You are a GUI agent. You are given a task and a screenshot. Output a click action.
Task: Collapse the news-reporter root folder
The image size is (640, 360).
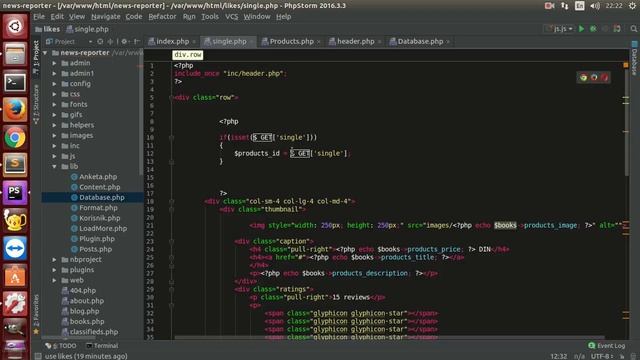pos(45,53)
